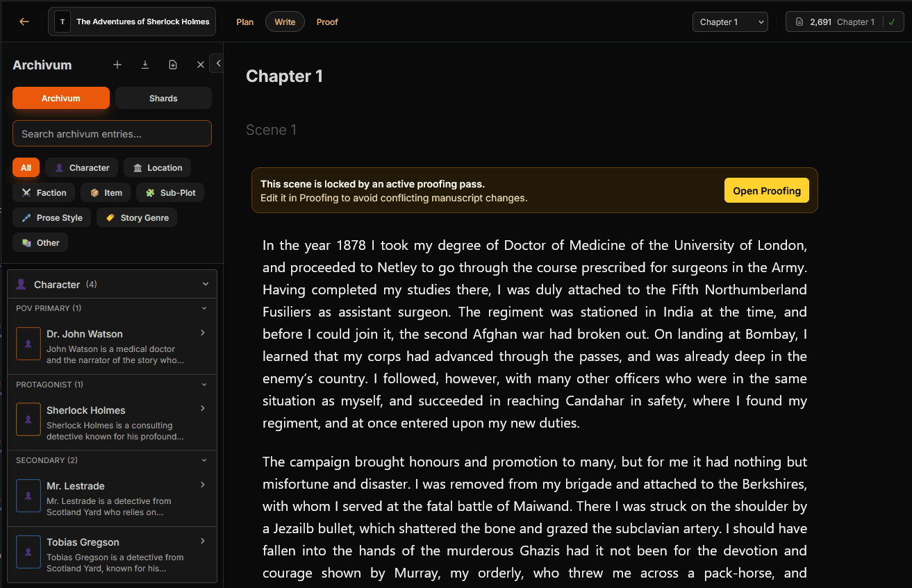Select the orange Archivum tab
Viewport: 912px width, 588px height.
tap(61, 98)
